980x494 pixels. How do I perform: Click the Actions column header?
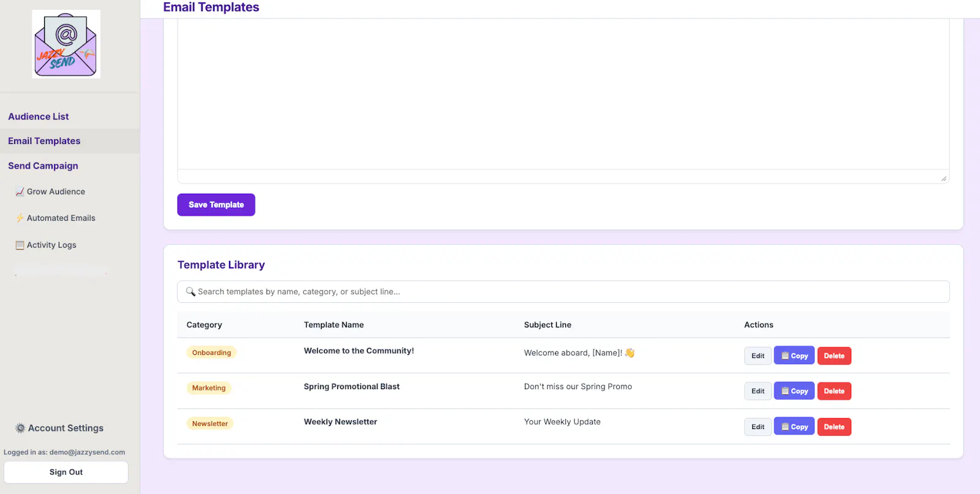[x=759, y=325]
